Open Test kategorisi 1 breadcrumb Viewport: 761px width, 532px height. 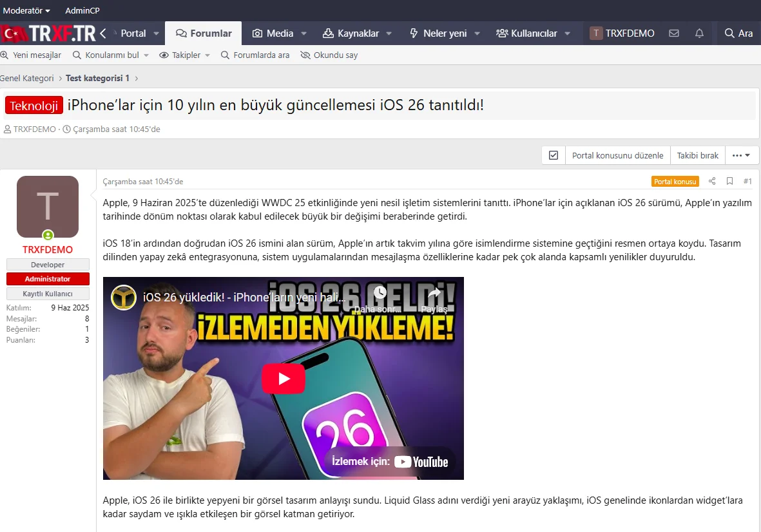point(97,78)
